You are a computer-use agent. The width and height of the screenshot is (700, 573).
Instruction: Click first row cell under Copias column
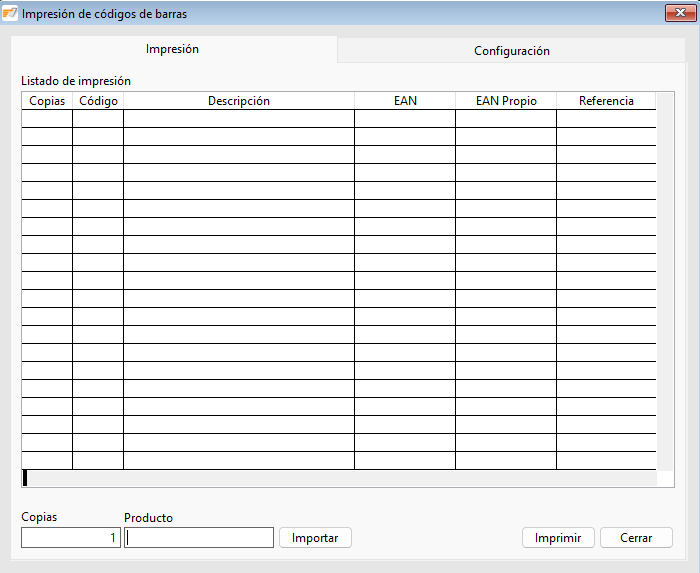pyautogui.click(x=47, y=119)
